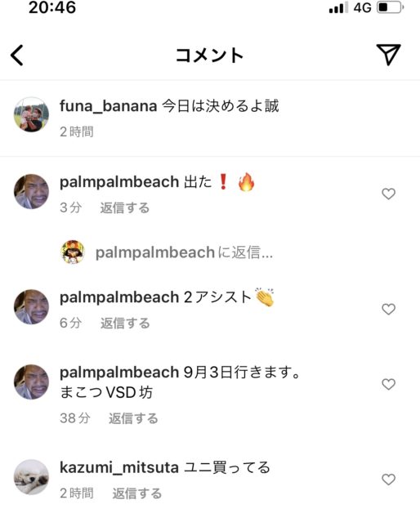The width and height of the screenshot is (420, 531).
Task: Reply to the 38分 comment
Action: click(x=133, y=418)
